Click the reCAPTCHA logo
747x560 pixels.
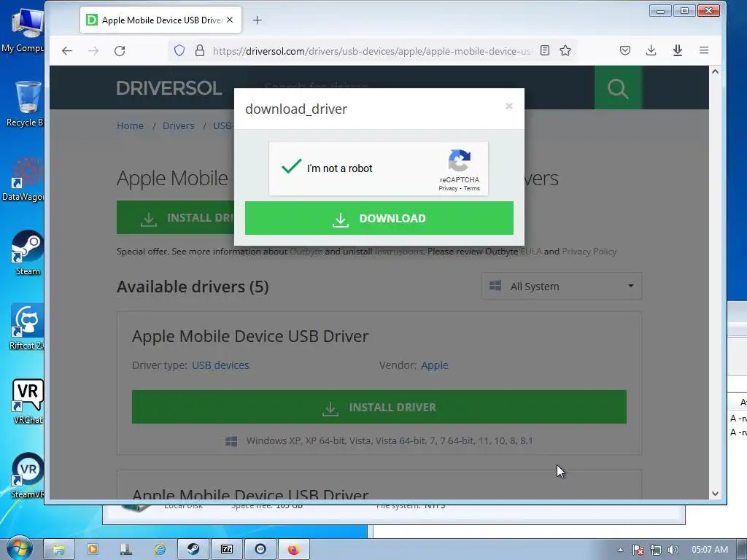pyautogui.click(x=460, y=160)
